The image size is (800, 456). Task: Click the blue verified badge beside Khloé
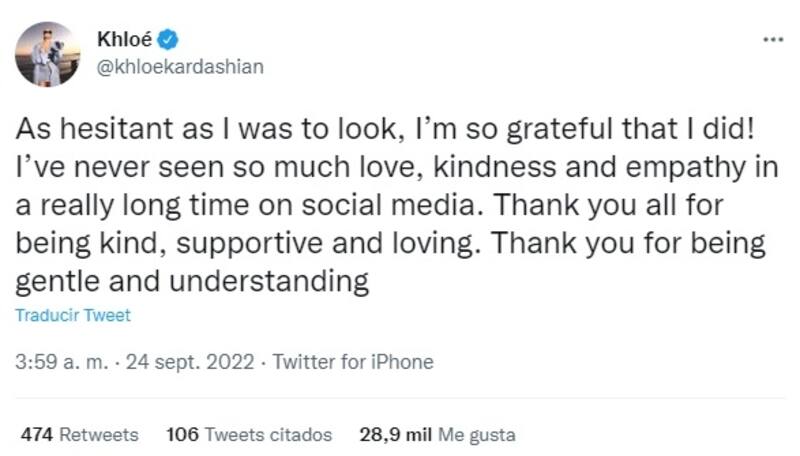(170, 41)
